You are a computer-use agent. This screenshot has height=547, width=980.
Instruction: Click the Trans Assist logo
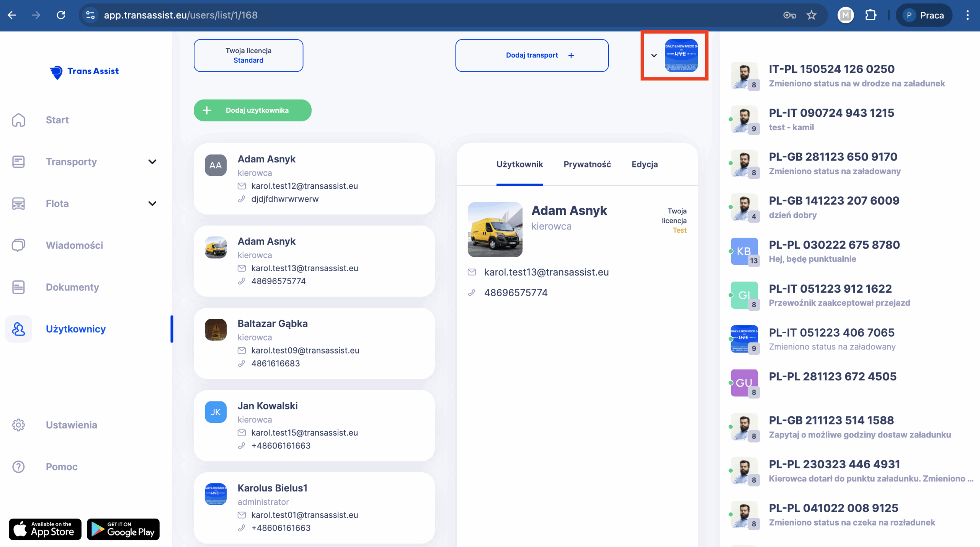tap(84, 71)
